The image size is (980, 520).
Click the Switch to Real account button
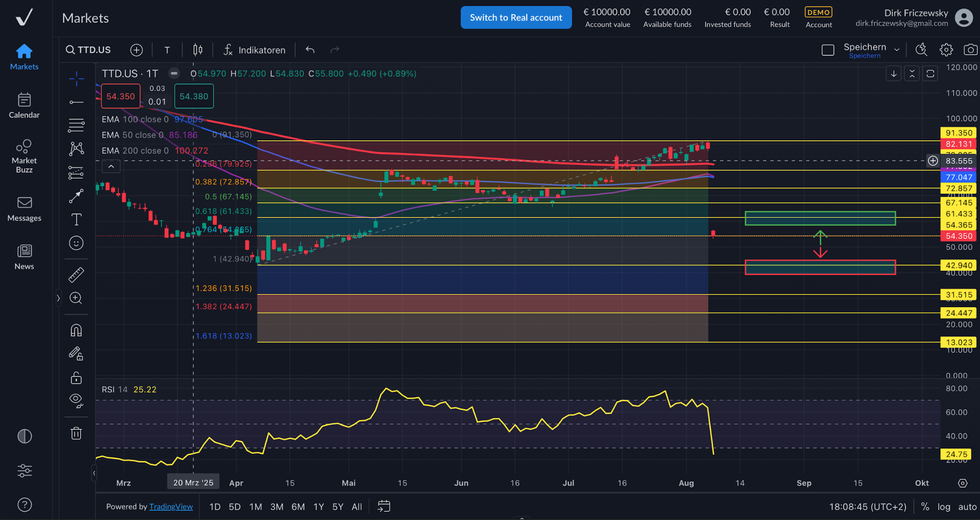click(x=516, y=17)
